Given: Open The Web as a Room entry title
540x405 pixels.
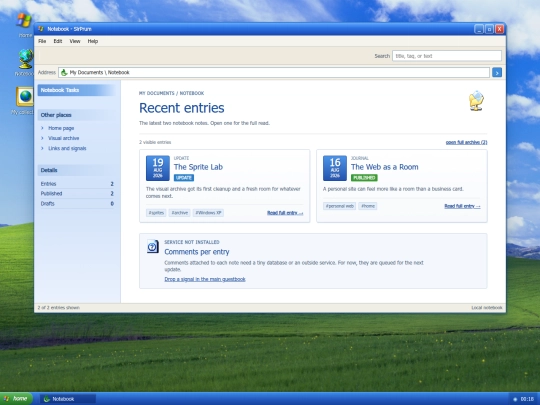Looking at the screenshot, I should tap(385, 167).
